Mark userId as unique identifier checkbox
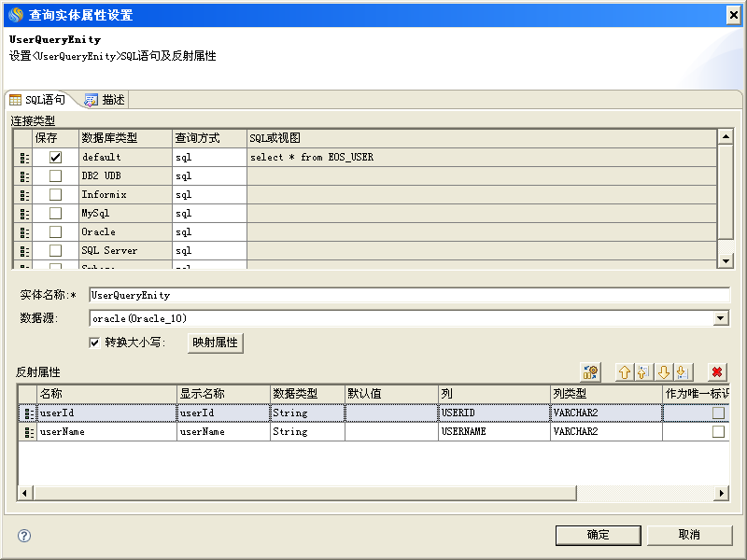The height and width of the screenshot is (560, 747). click(718, 413)
